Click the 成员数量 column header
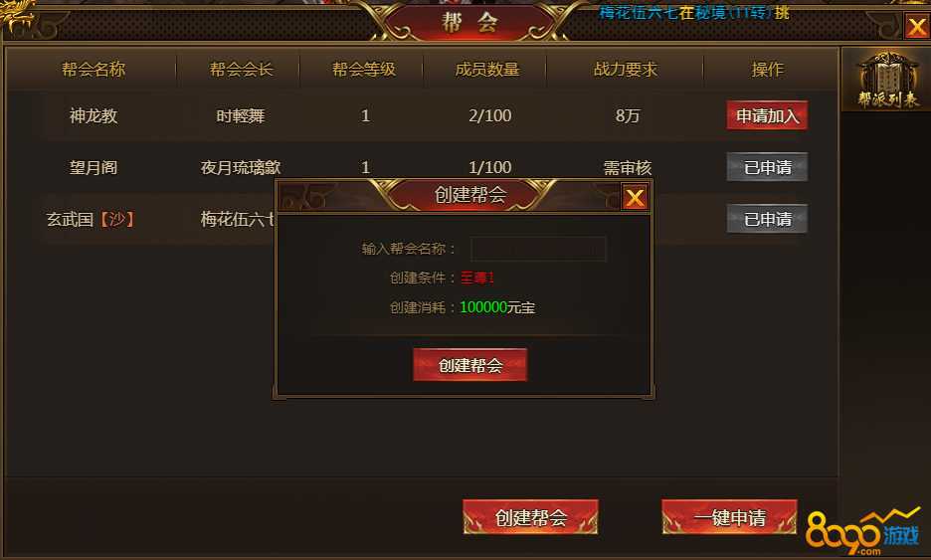Image resolution: width=931 pixels, height=560 pixels. [486, 70]
